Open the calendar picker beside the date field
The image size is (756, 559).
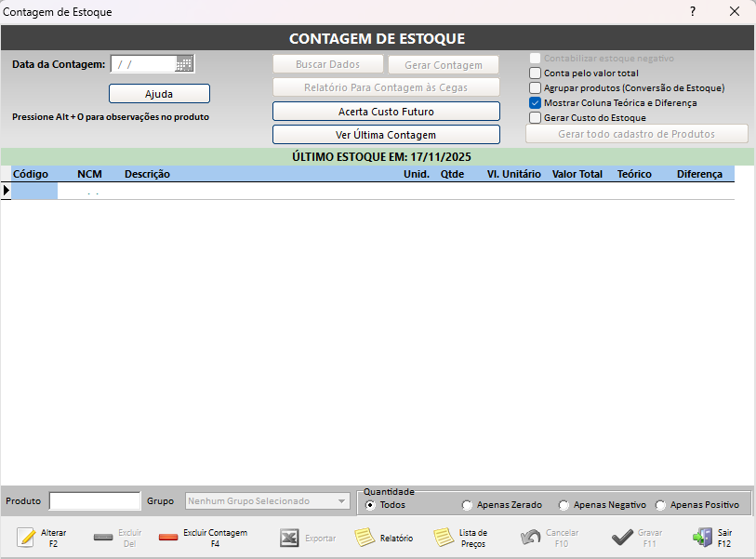184,64
